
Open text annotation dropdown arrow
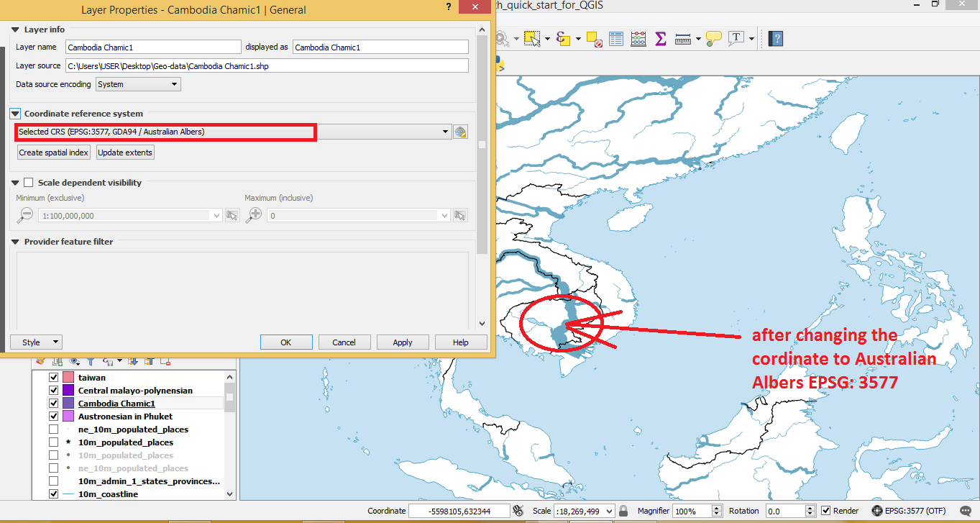point(752,39)
